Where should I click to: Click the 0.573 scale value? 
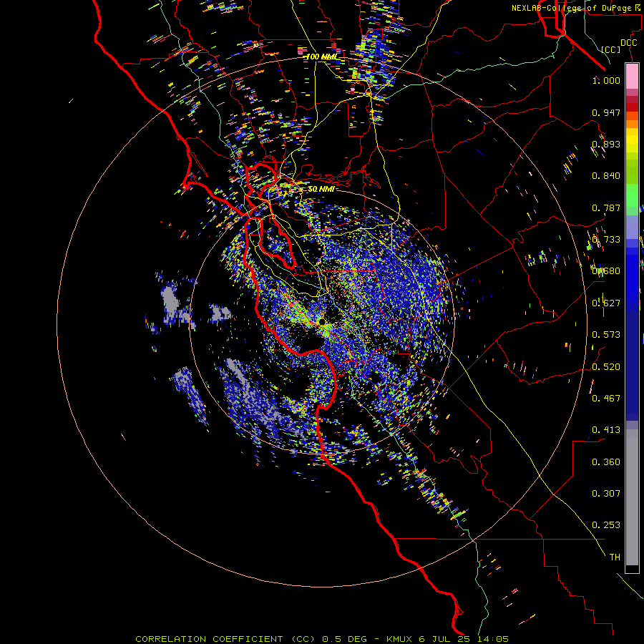coord(606,335)
